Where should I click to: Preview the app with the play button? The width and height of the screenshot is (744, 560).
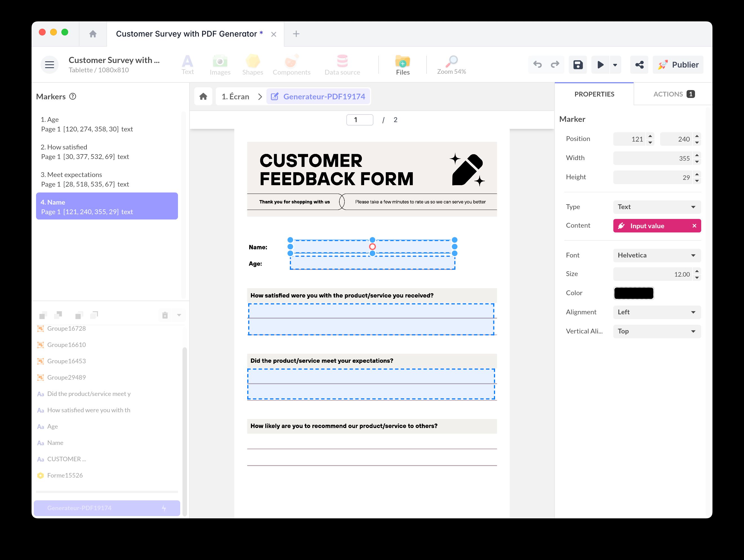tap(600, 64)
